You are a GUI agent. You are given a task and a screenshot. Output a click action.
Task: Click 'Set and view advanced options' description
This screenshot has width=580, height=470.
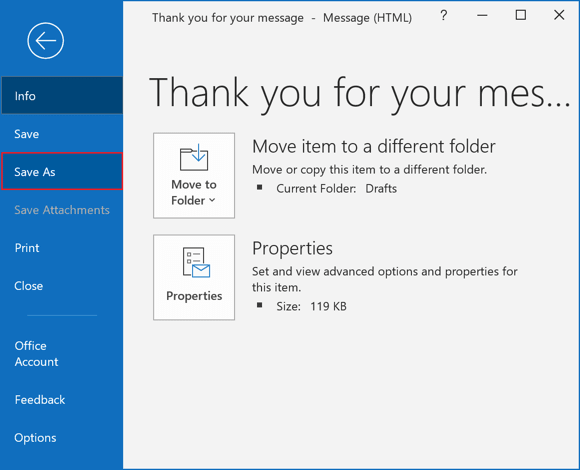(x=385, y=279)
